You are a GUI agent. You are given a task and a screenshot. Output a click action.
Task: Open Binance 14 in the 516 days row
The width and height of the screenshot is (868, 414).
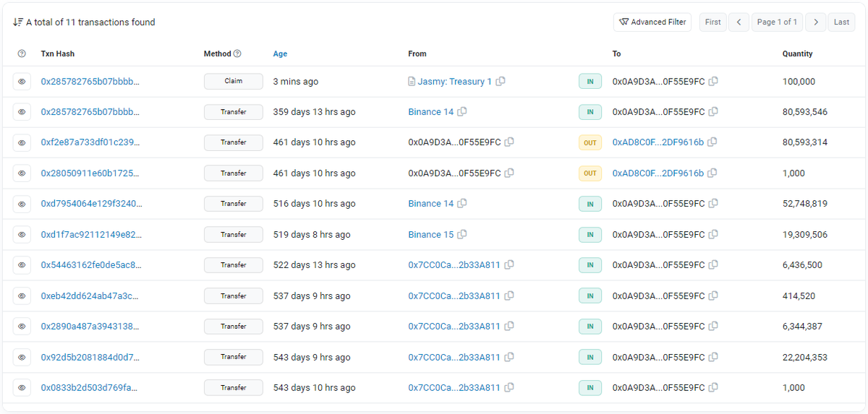point(430,204)
